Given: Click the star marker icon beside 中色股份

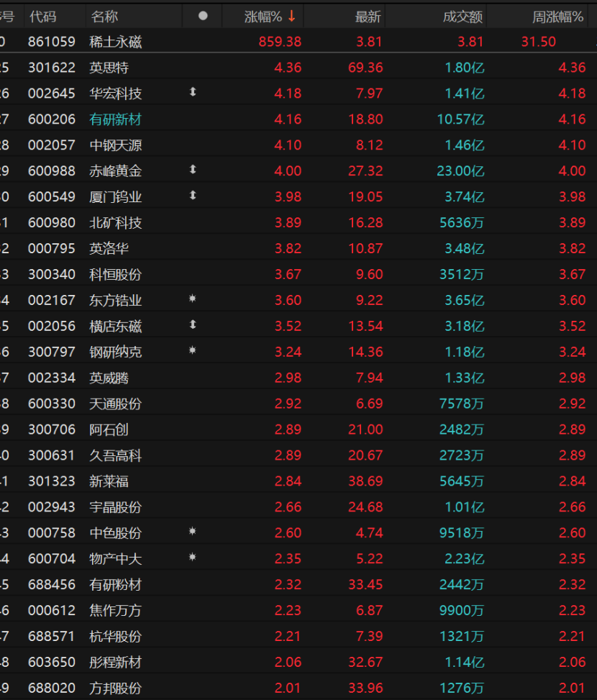Looking at the screenshot, I should 193,531.
